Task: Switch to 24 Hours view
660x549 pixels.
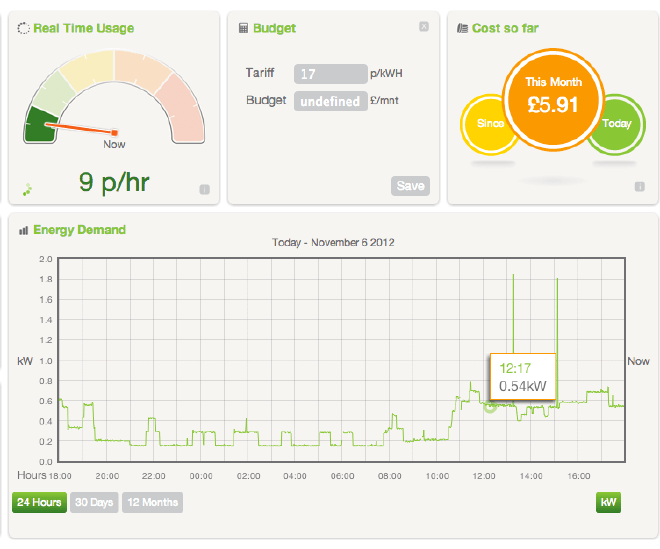Action: tap(39, 502)
